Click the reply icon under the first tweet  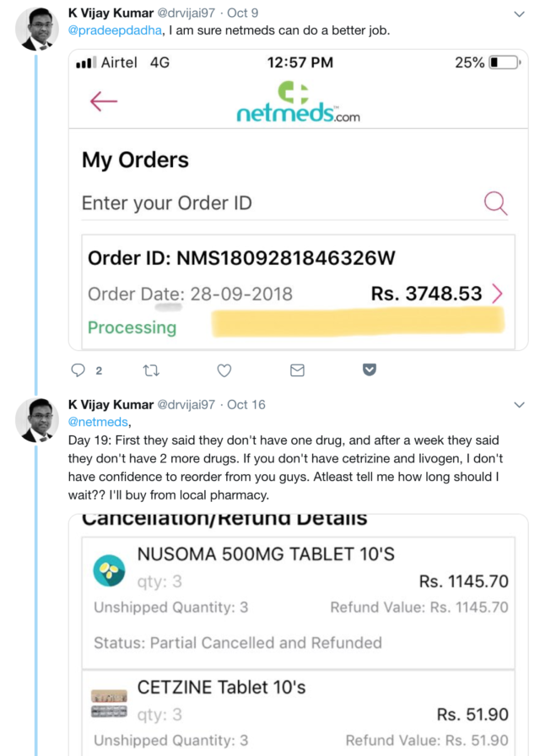78,370
